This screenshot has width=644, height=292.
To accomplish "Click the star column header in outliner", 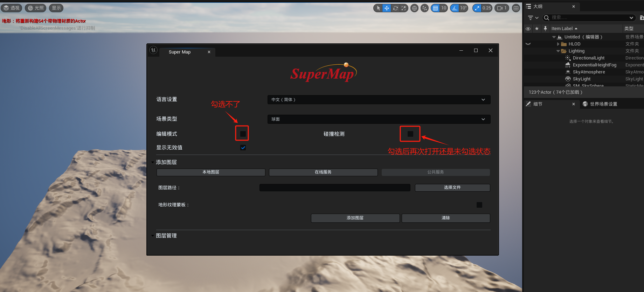I will [537, 29].
